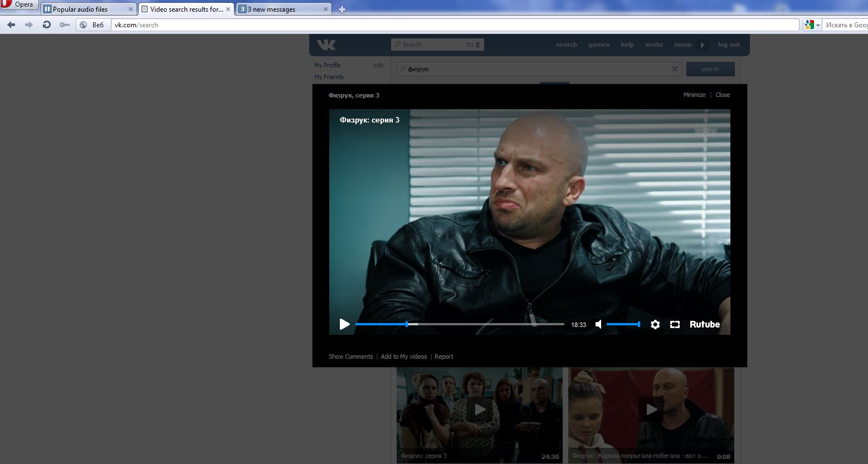Reload the current page
Image resolution: width=868 pixels, height=464 pixels.
coord(47,25)
